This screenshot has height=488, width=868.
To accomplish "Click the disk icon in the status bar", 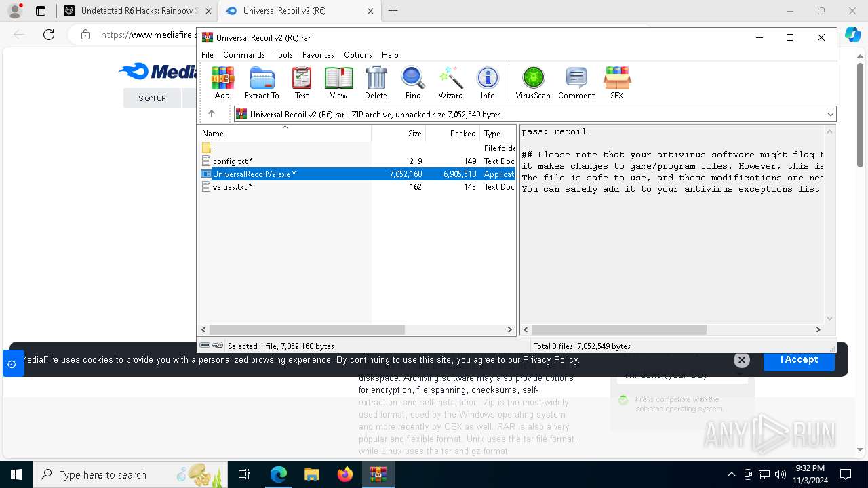I will pyautogui.click(x=205, y=346).
